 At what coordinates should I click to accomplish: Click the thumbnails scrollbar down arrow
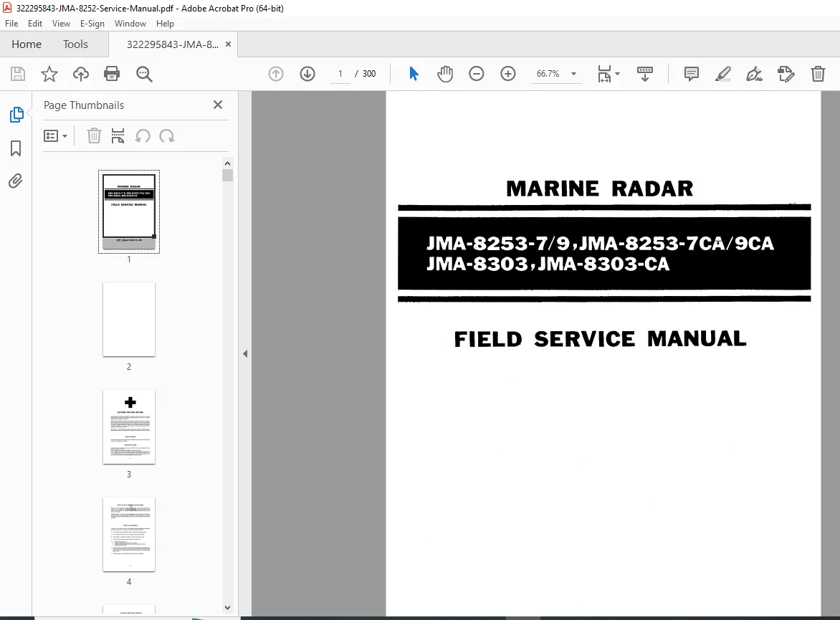pyautogui.click(x=228, y=608)
